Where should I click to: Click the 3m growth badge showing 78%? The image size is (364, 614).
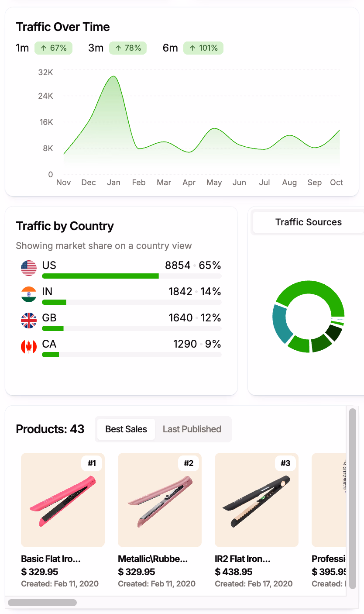point(128,48)
